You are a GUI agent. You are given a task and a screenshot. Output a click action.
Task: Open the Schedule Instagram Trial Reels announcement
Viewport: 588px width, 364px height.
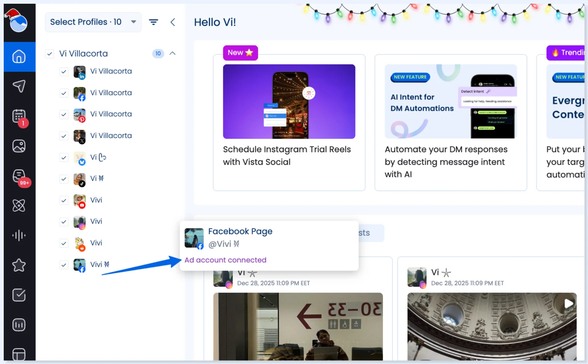click(x=289, y=123)
